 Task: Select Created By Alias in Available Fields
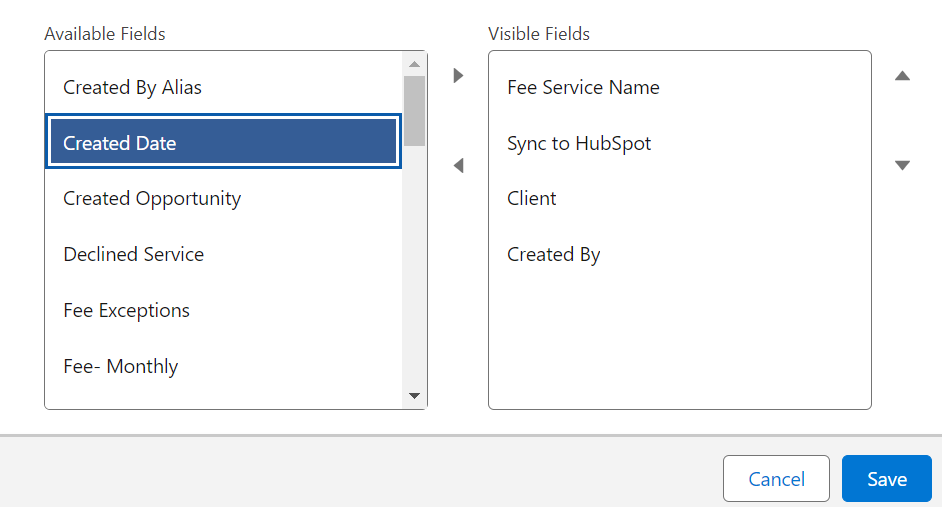[223, 87]
